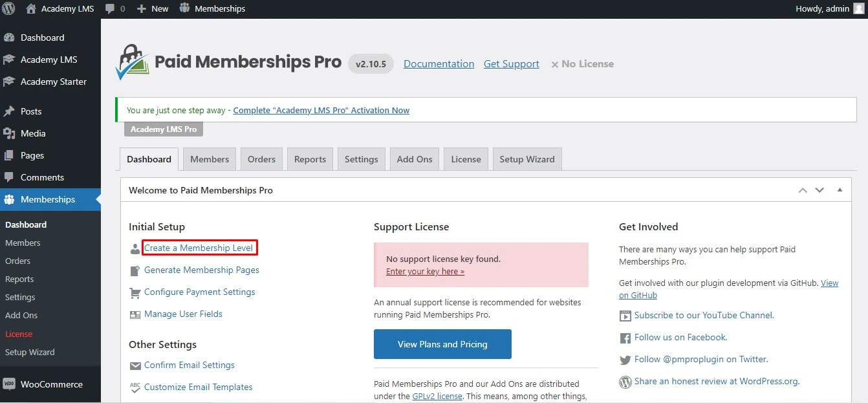The height and width of the screenshot is (403, 868).
Task: Click the WordPress logo icon
Action: point(8,8)
